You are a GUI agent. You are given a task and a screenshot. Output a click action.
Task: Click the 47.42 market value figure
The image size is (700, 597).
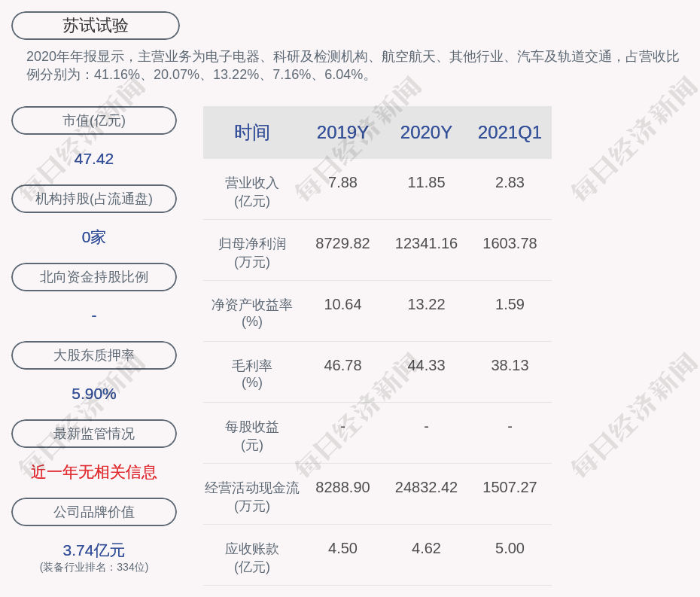[94, 159]
